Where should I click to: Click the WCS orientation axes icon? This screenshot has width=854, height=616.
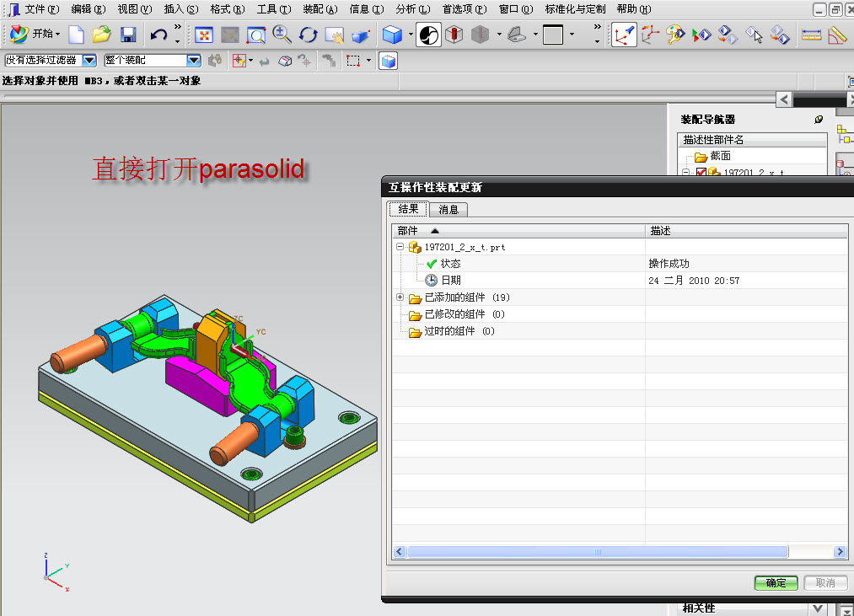624,35
